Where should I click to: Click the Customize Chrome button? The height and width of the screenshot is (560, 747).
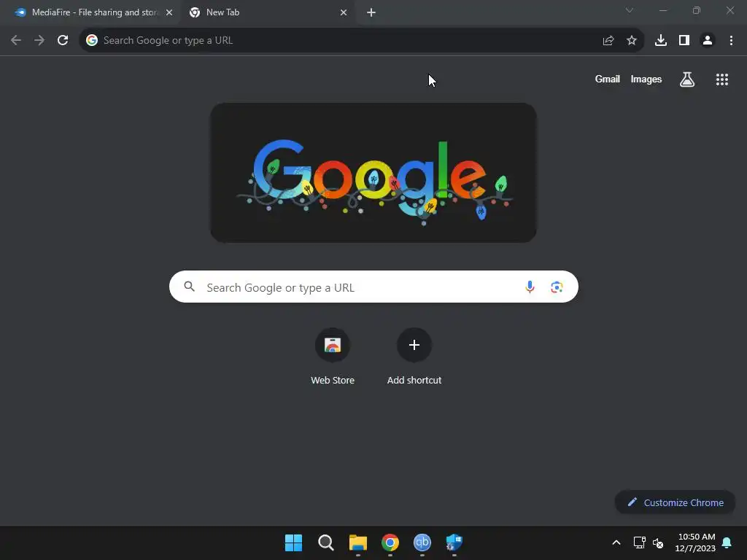[675, 502]
